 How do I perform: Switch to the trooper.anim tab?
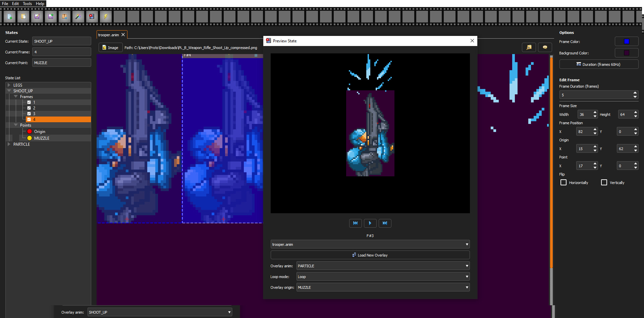108,35
